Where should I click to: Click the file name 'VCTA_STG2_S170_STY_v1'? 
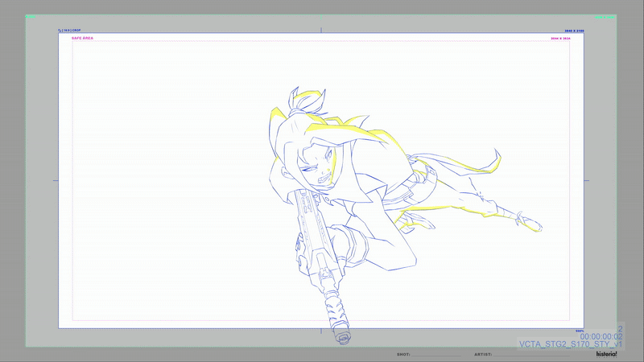coord(571,344)
